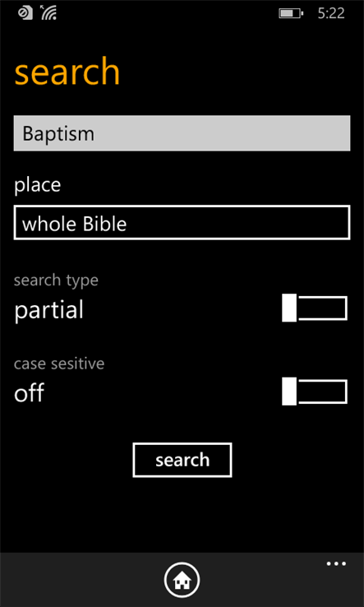This screenshot has width=364, height=607.
Task: Tap the off label under case sesitive
Action: pyautogui.click(x=30, y=392)
